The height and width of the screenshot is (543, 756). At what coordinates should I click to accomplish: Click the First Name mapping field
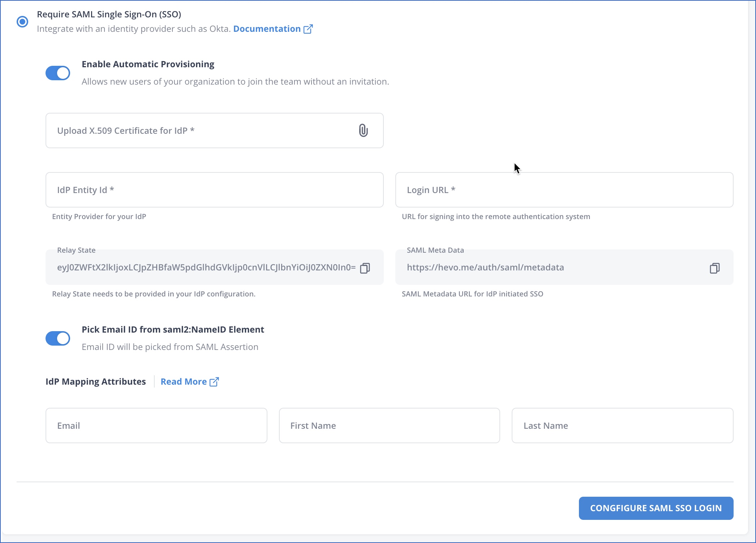tap(389, 426)
